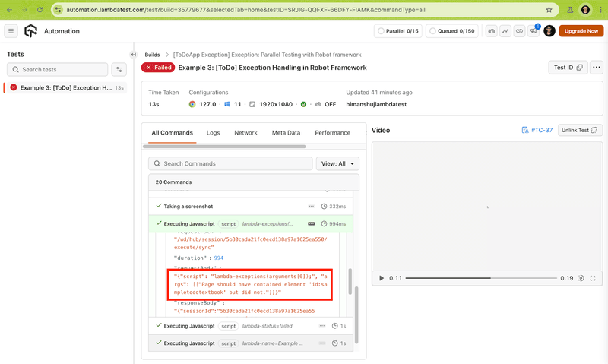Open the hamburger navigation menu
This screenshot has width=608, height=364.
[x=11, y=31]
